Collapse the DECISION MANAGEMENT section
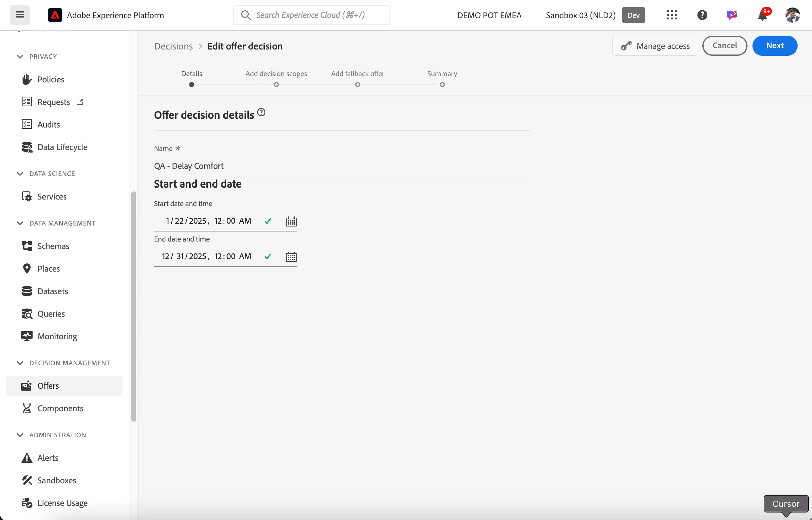The image size is (812, 520). tap(20, 363)
